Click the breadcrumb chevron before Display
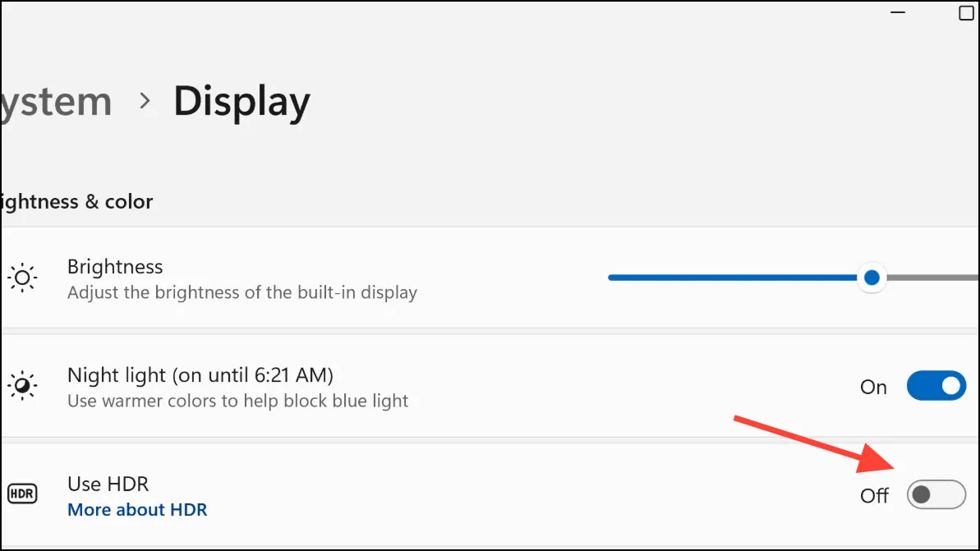The image size is (980, 551). (145, 100)
